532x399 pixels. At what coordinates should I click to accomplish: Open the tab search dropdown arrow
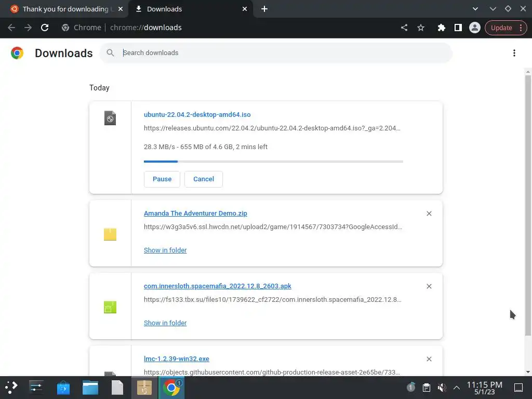475,9
